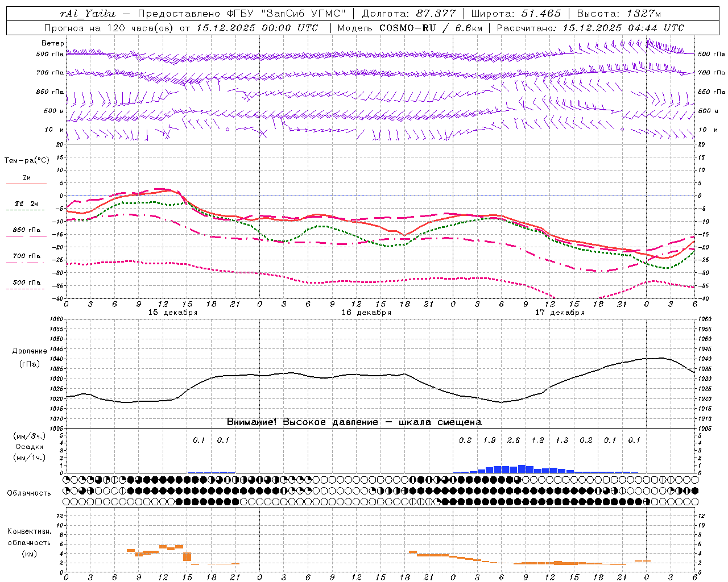Click the 2.6 precipitation total value

pos(514,440)
